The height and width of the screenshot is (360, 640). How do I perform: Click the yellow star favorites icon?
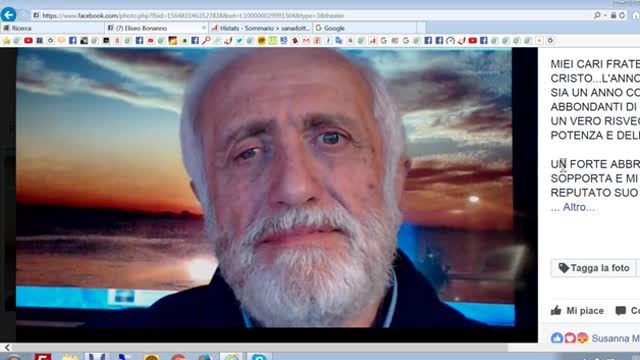[6, 40]
